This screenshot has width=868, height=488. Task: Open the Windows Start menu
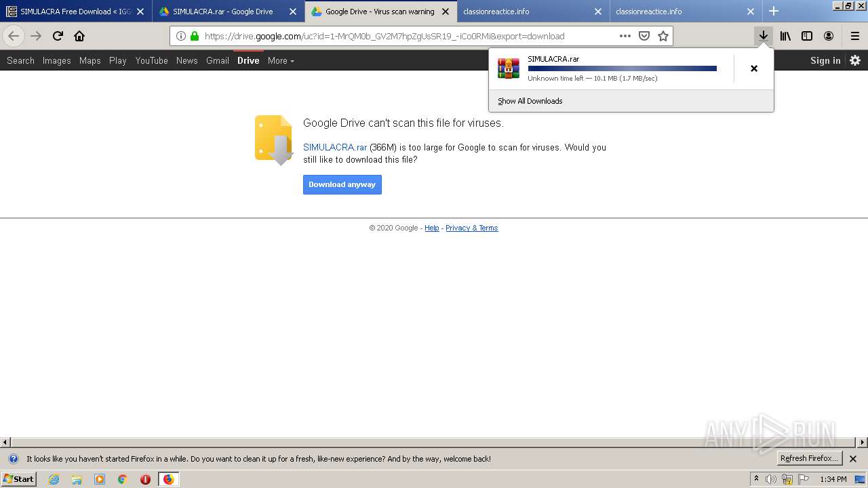click(18, 479)
